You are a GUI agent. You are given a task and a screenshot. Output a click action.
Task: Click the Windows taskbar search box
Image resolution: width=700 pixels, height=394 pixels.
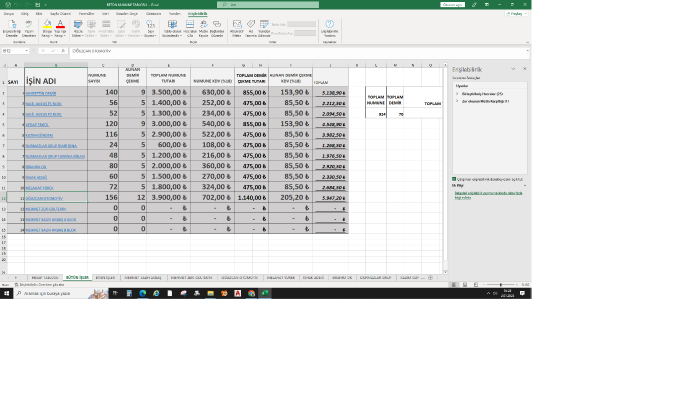tap(60, 293)
